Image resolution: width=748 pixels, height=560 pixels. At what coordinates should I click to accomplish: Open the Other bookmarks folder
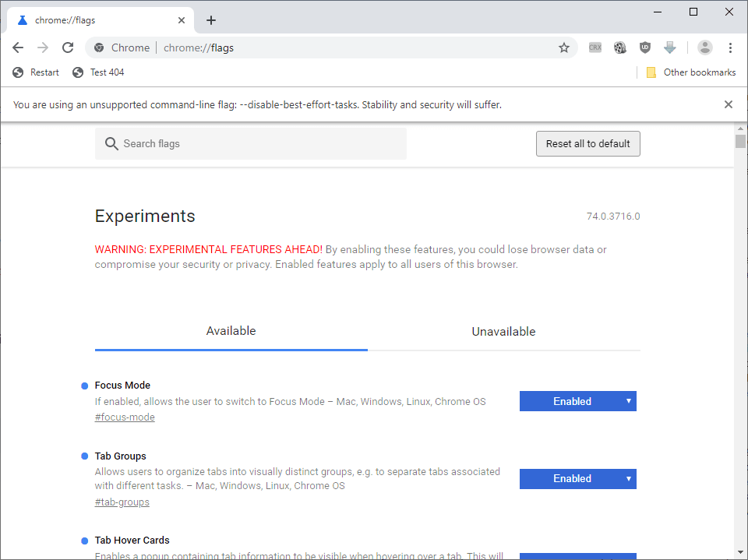pos(691,72)
